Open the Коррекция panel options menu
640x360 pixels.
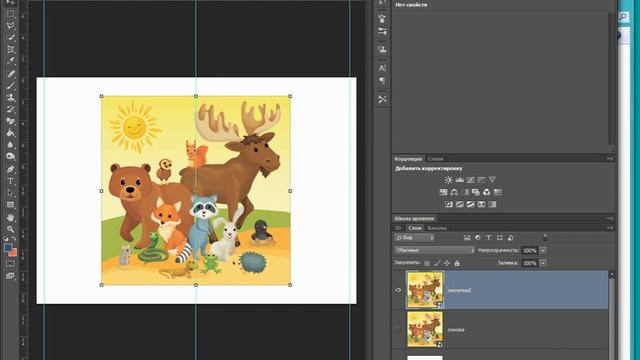point(610,158)
